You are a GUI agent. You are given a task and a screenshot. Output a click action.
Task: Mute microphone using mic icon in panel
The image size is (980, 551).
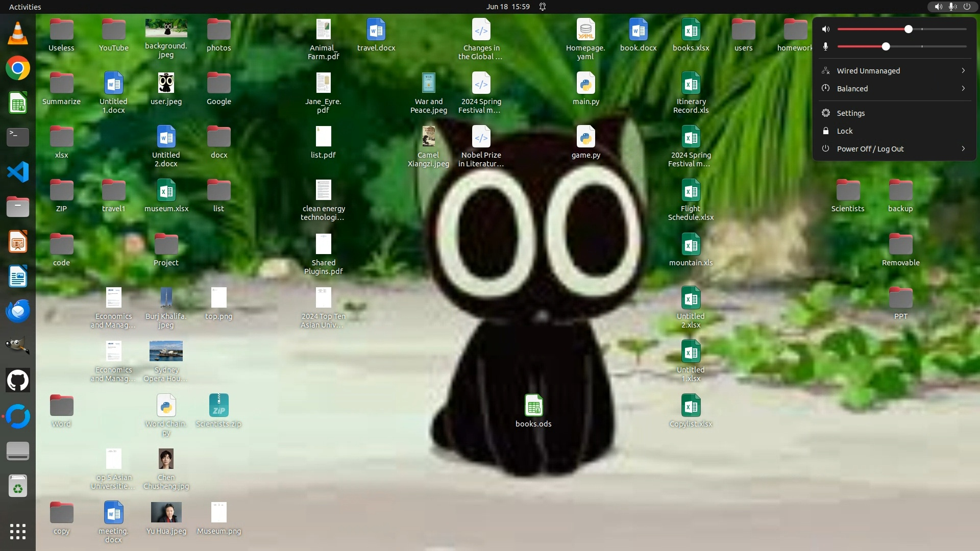click(x=825, y=46)
